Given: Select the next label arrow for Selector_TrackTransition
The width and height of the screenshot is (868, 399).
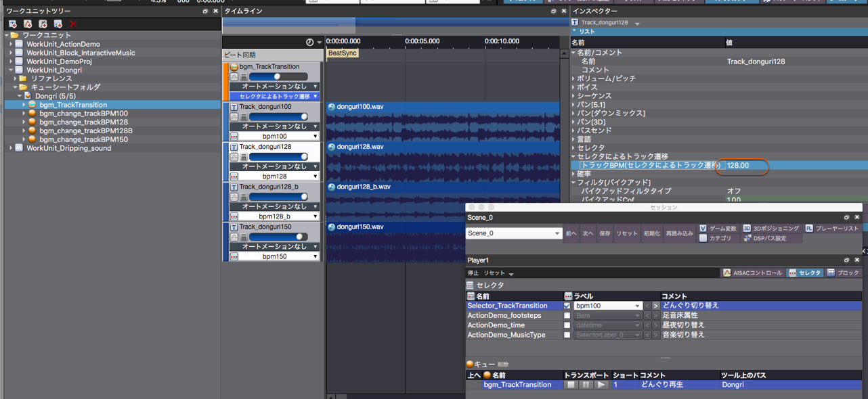Looking at the screenshot, I should click(x=655, y=306).
